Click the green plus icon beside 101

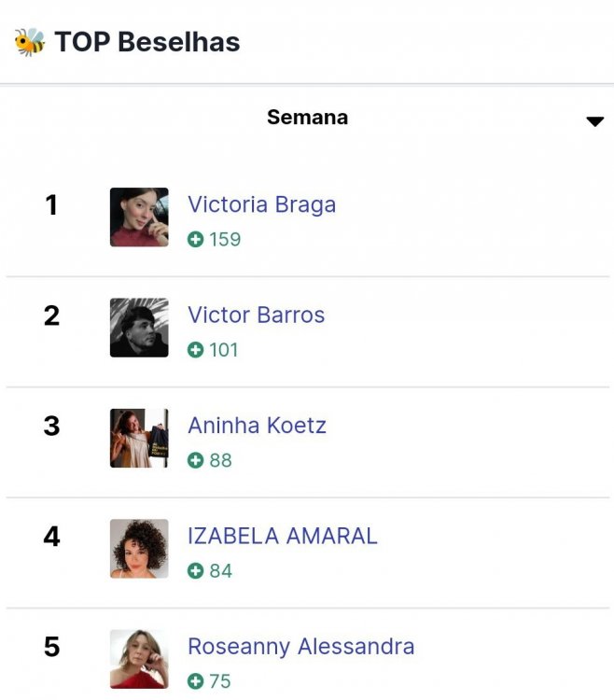[195, 350]
